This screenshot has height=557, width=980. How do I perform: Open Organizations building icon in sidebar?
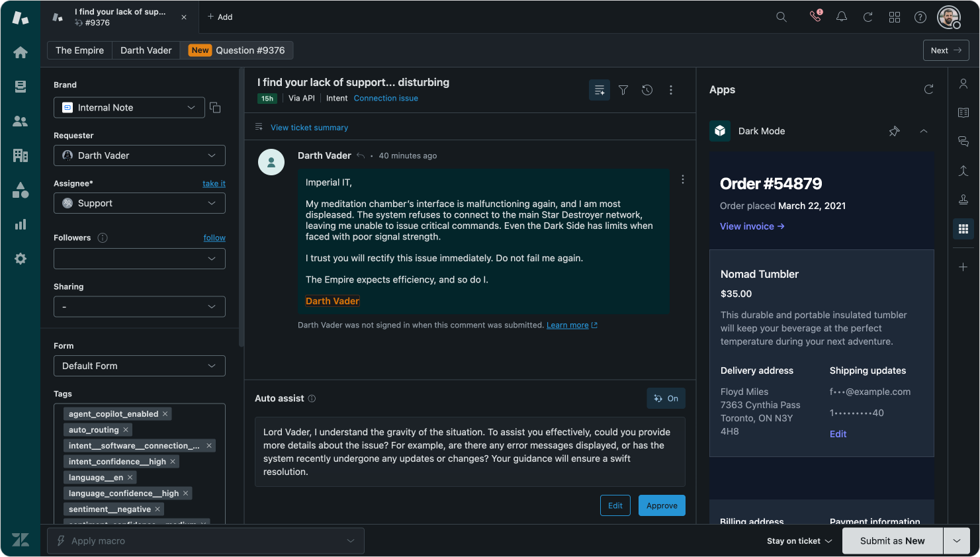pos(21,155)
